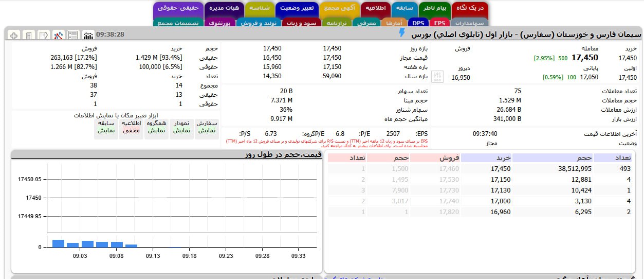
Task: Click the document page icon in toolbar
Action: pyautogui.click(x=29, y=35)
